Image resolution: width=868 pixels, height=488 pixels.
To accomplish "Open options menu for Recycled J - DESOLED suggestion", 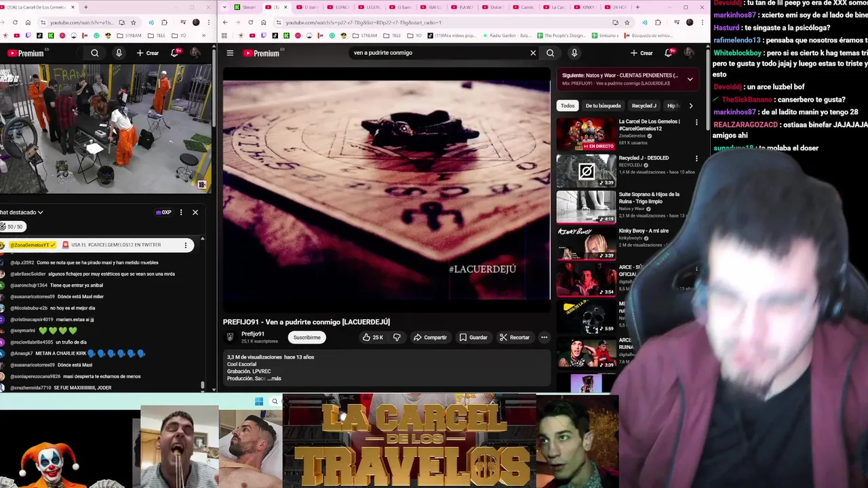I will (x=696, y=159).
